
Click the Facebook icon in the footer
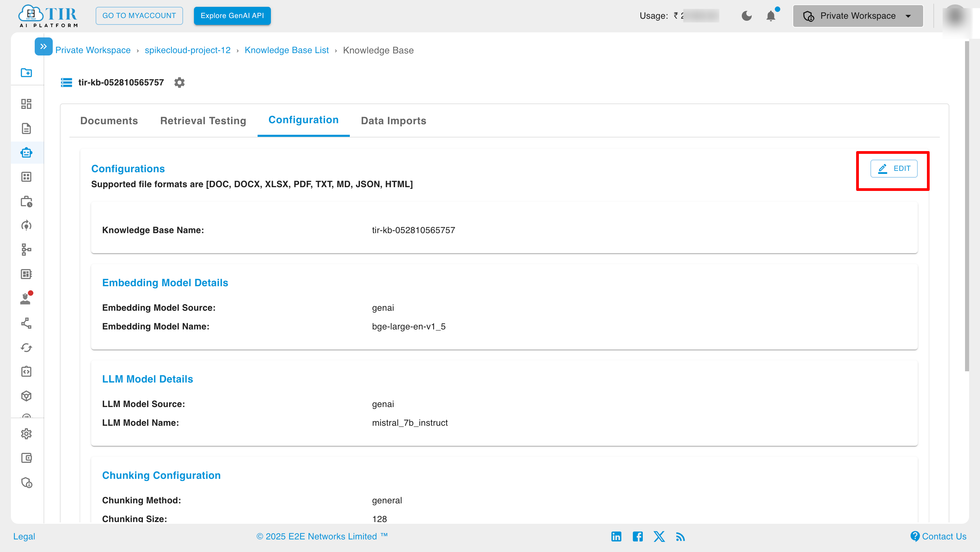638,536
